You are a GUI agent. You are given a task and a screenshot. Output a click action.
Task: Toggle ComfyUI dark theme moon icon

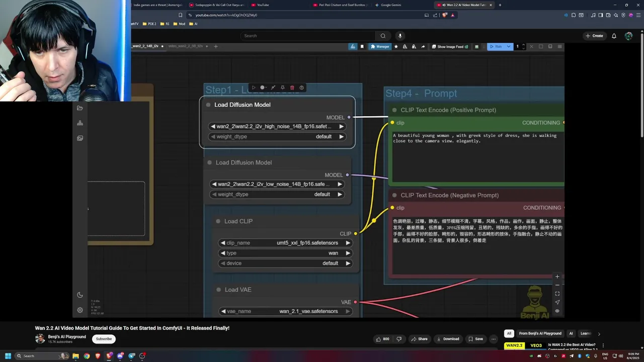click(x=80, y=295)
